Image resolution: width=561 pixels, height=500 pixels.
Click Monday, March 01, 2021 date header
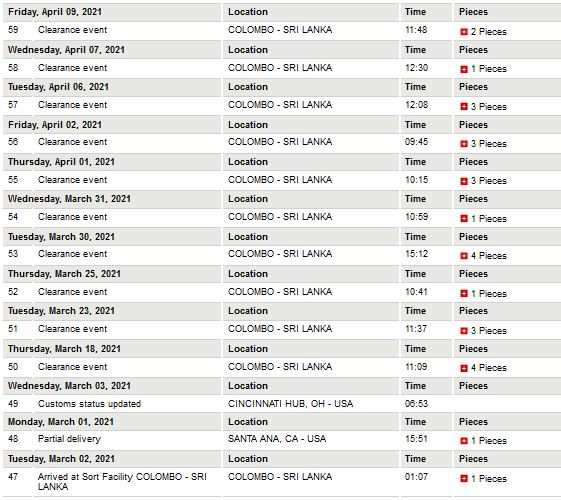(61, 422)
